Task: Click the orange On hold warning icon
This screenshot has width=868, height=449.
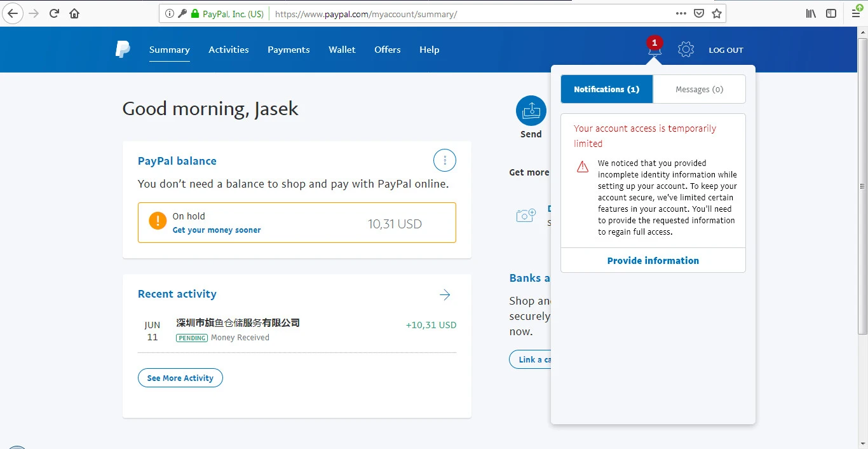Action: (x=158, y=221)
